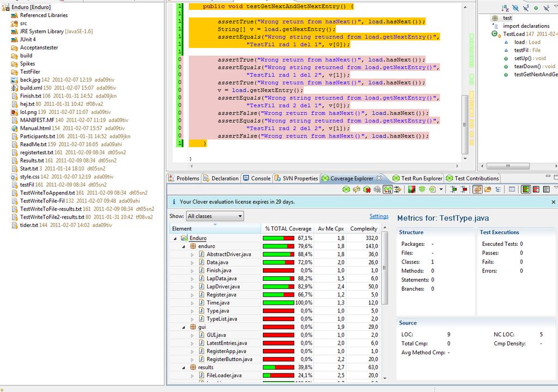Click the import declarations icon in Outline

tap(495, 26)
